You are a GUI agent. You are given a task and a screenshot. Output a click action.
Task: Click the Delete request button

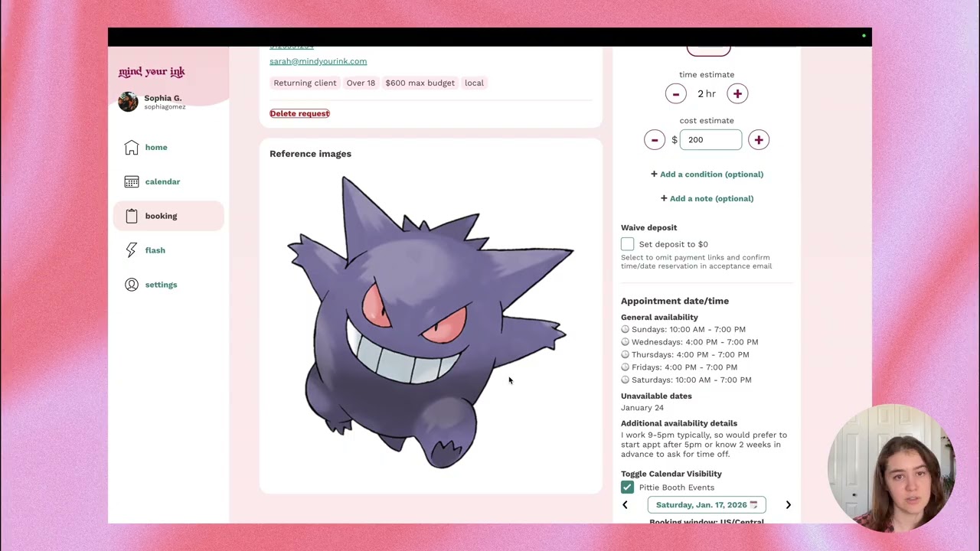click(299, 113)
